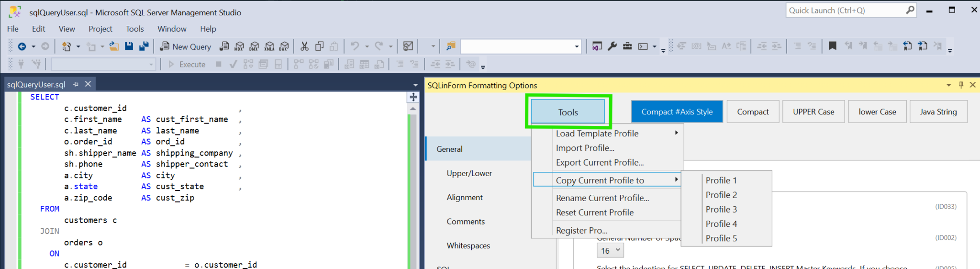Choose Copy Current Profile to entry
The image size is (980, 269).
[x=607, y=180]
